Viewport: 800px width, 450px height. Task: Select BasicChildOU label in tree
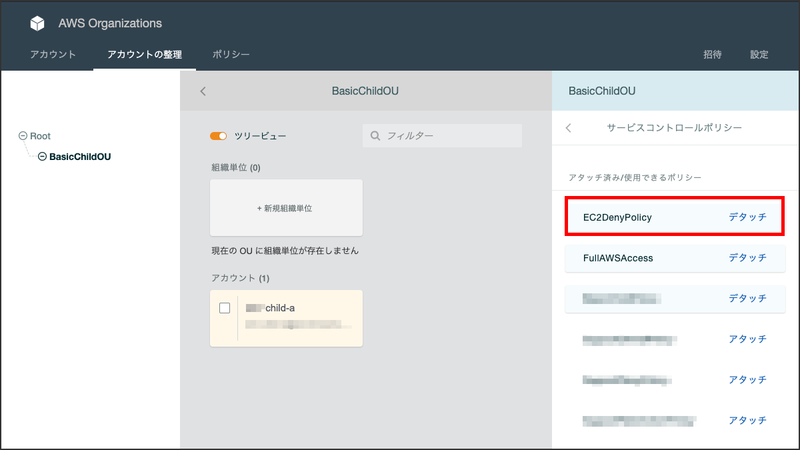pos(80,157)
